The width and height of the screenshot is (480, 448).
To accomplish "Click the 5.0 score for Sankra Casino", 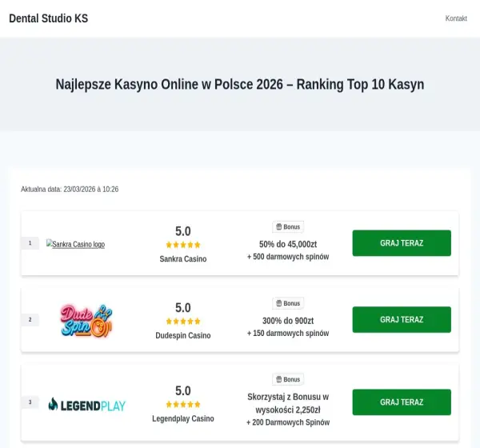I will 183,231.
